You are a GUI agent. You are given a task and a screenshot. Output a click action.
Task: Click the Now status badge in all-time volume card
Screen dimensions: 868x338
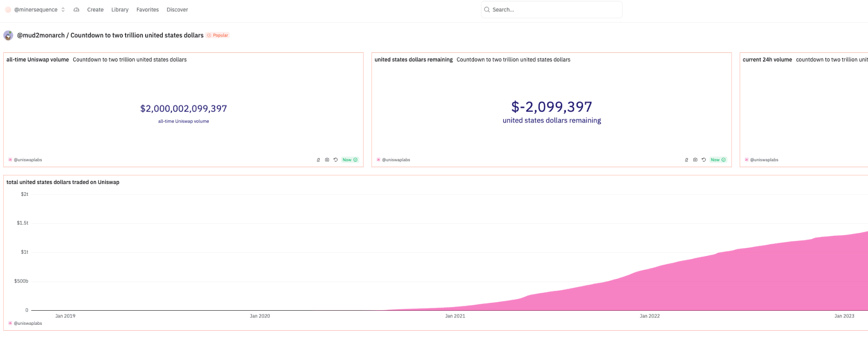350,160
